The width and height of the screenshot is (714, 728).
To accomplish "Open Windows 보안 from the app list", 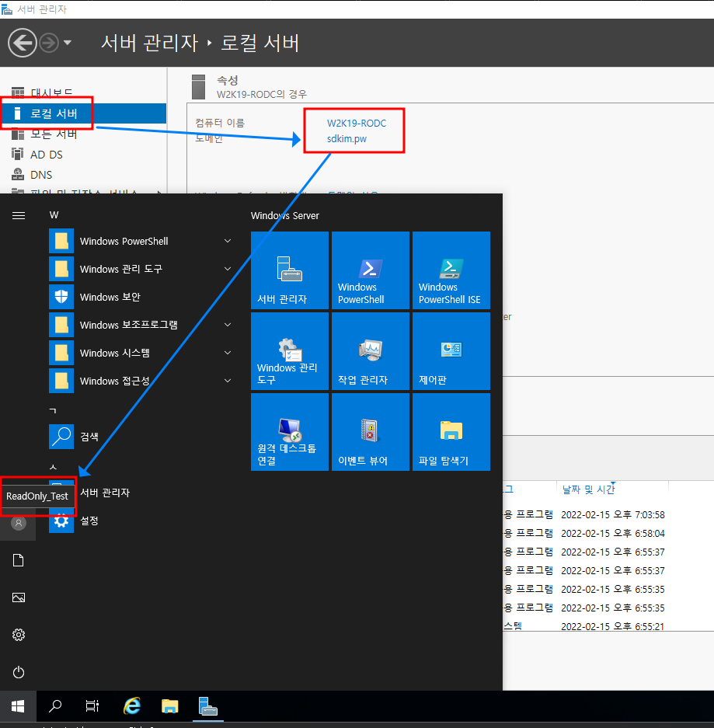I will (141, 297).
